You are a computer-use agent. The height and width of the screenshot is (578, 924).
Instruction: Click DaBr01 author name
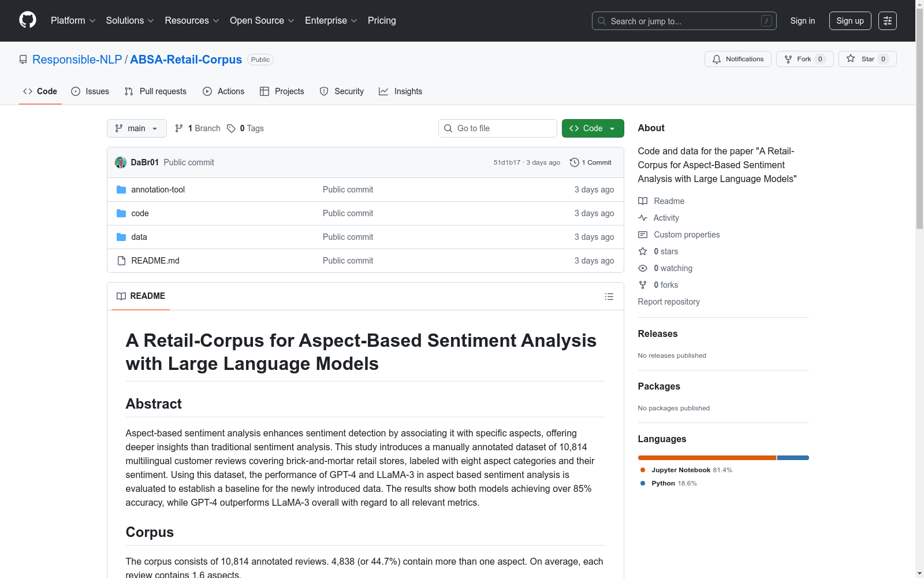[x=145, y=162]
